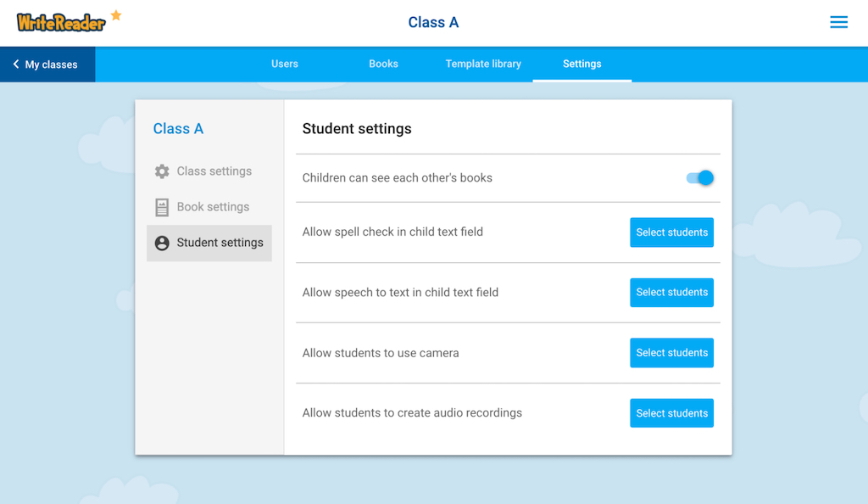Select students for speech to text
This screenshot has height=504, width=868.
[671, 293]
